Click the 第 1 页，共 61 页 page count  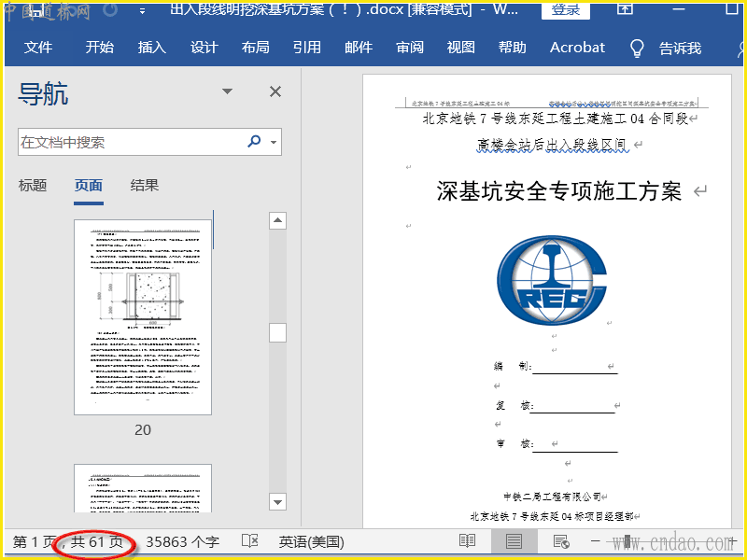pos(67,542)
